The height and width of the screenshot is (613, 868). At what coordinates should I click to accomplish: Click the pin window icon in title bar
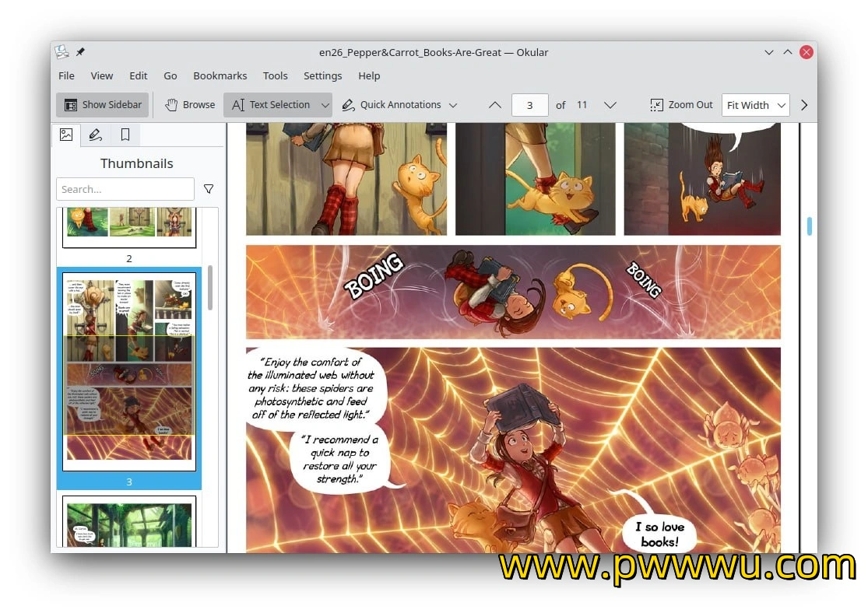point(80,52)
